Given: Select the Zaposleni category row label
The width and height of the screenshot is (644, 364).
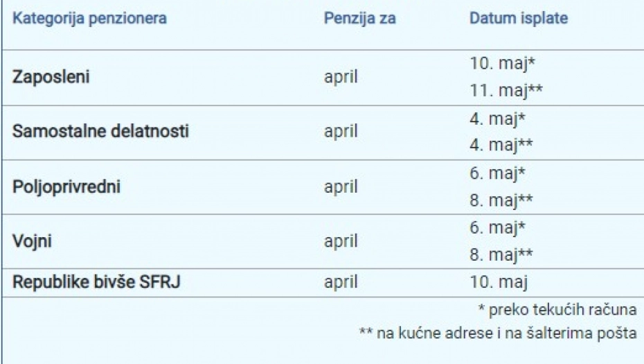Looking at the screenshot, I should (51, 76).
